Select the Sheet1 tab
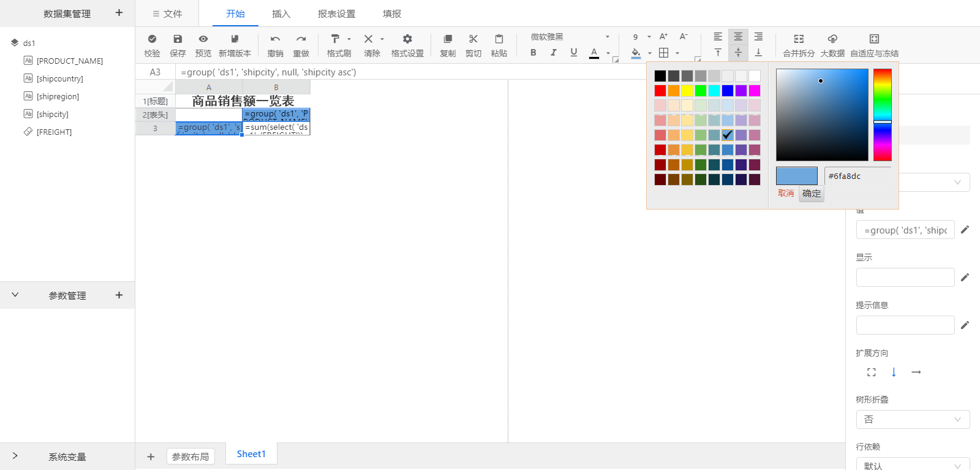The width and height of the screenshot is (980, 470). click(251, 454)
